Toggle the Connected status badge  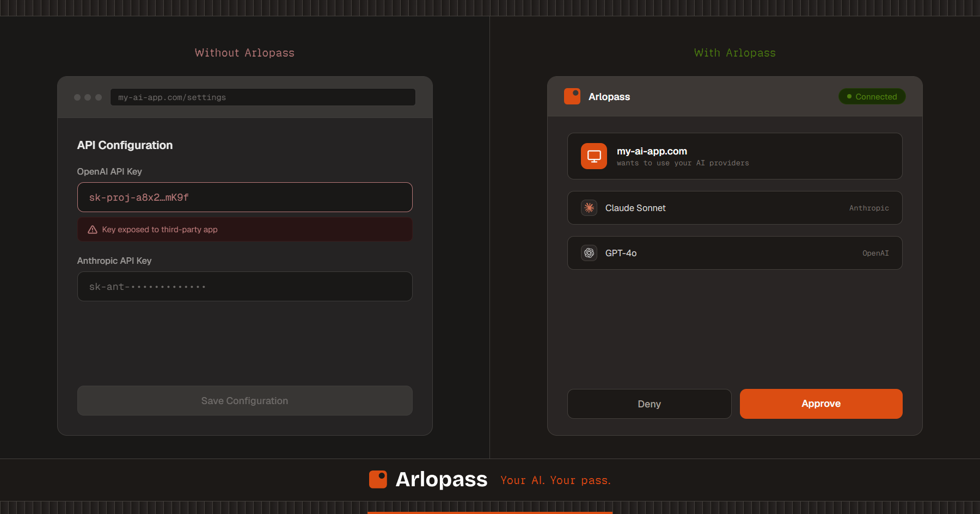coord(872,96)
